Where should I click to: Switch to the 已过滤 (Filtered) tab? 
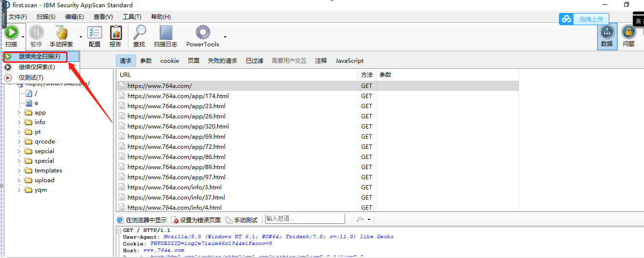254,61
